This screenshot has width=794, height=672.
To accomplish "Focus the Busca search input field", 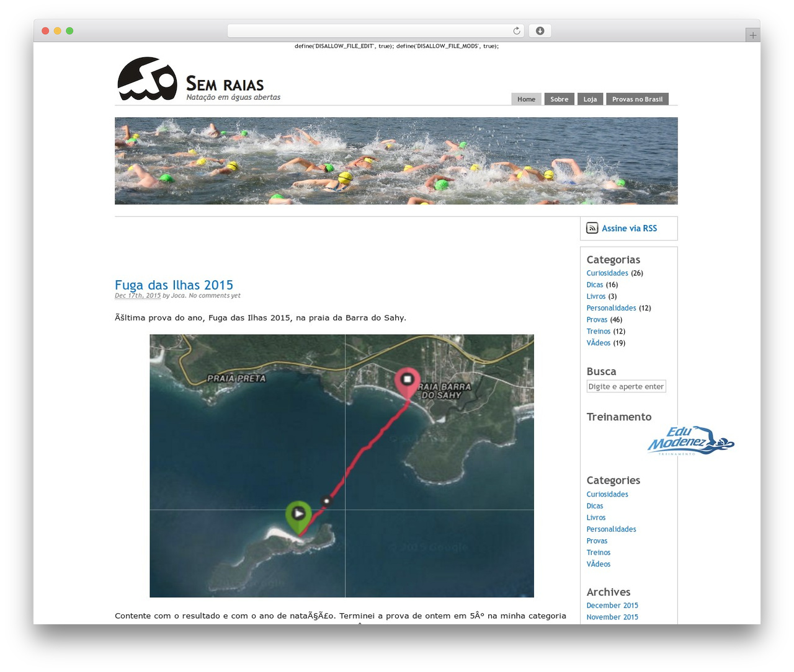I will (x=627, y=386).
